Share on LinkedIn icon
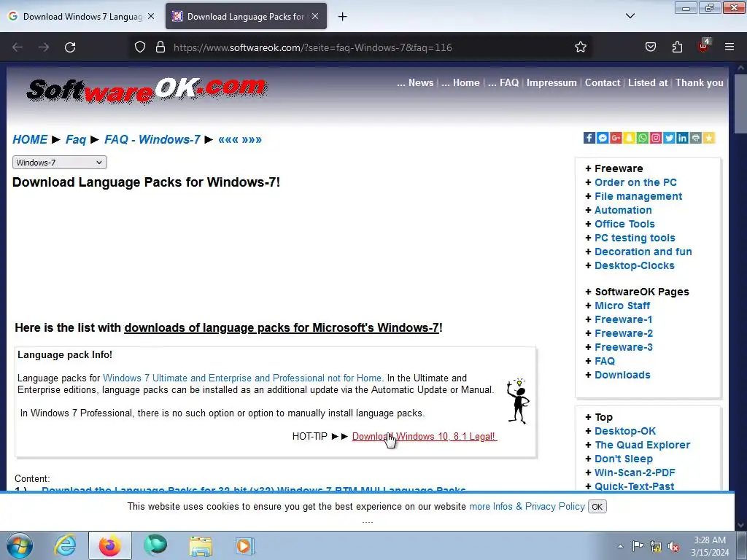This screenshot has height=560, width=747. coord(682,138)
